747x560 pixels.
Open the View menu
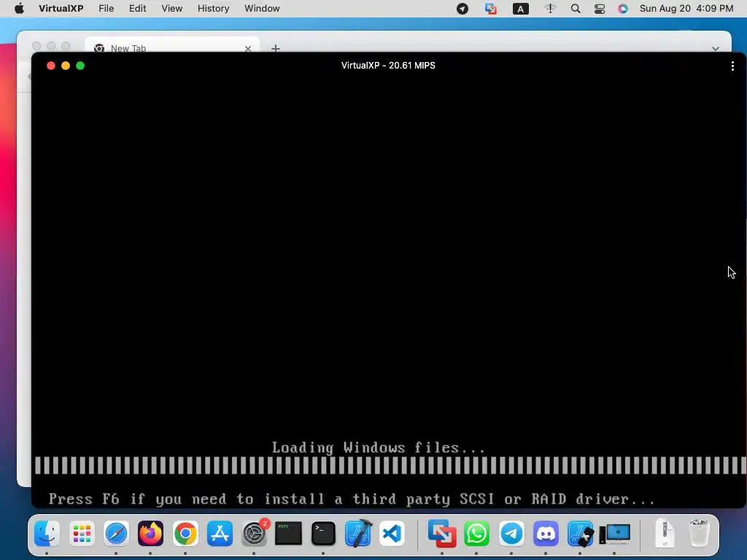point(171,9)
